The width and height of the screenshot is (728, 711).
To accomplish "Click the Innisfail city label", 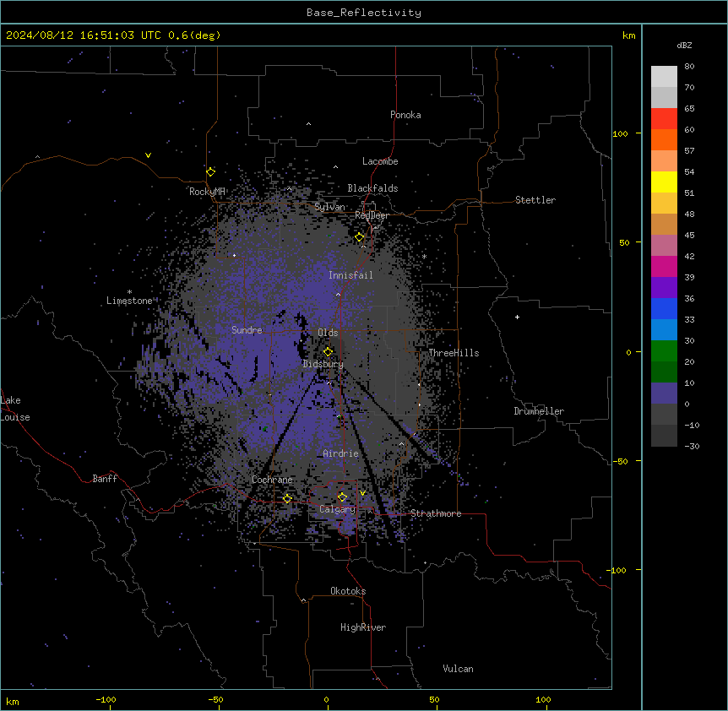I will pyautogui.click(x=350, y=275).
